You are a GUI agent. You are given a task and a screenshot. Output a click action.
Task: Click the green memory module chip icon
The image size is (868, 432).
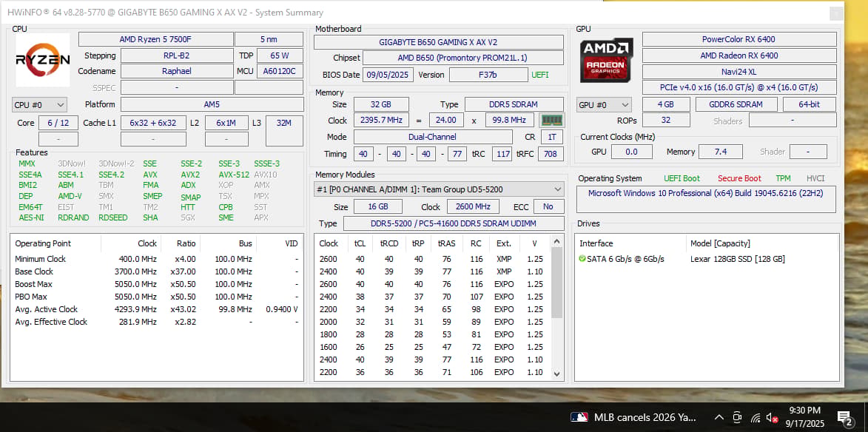[x=551, y=120]
